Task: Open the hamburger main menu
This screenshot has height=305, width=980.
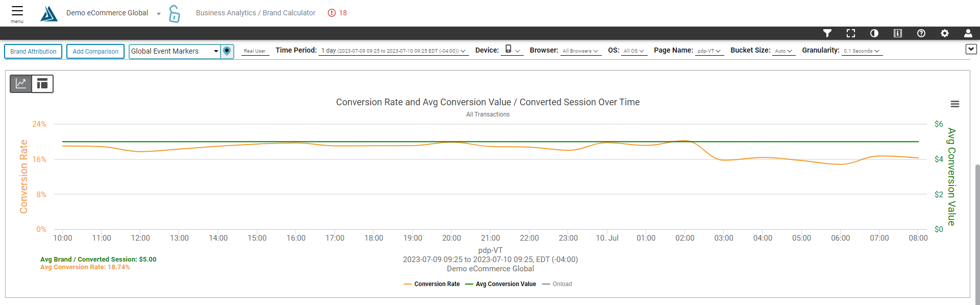Action: click(x=17, y=13)
